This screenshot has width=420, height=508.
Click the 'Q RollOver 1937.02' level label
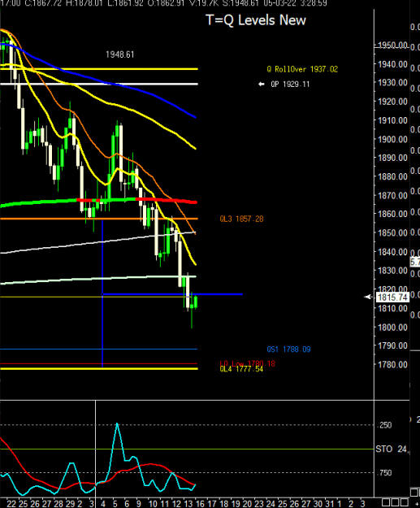tap(302, 69)
